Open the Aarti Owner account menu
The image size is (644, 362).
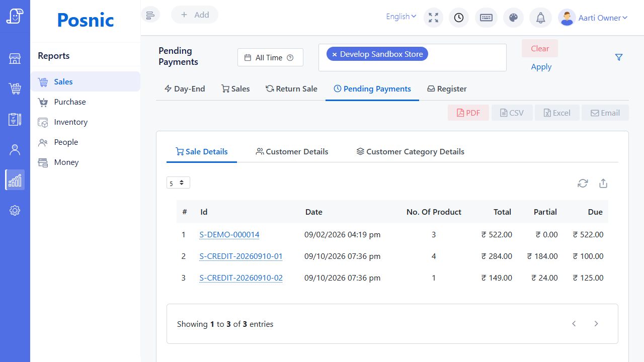[x=603, y=18]
